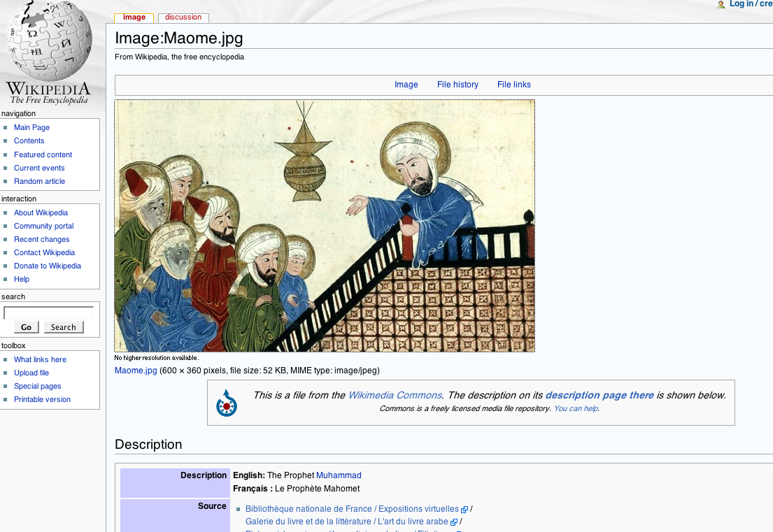Viewport: 773px width, 532px height.
Task: Open Galerie du livre source link
Action: pyautogui.click(x=346, y=522)
